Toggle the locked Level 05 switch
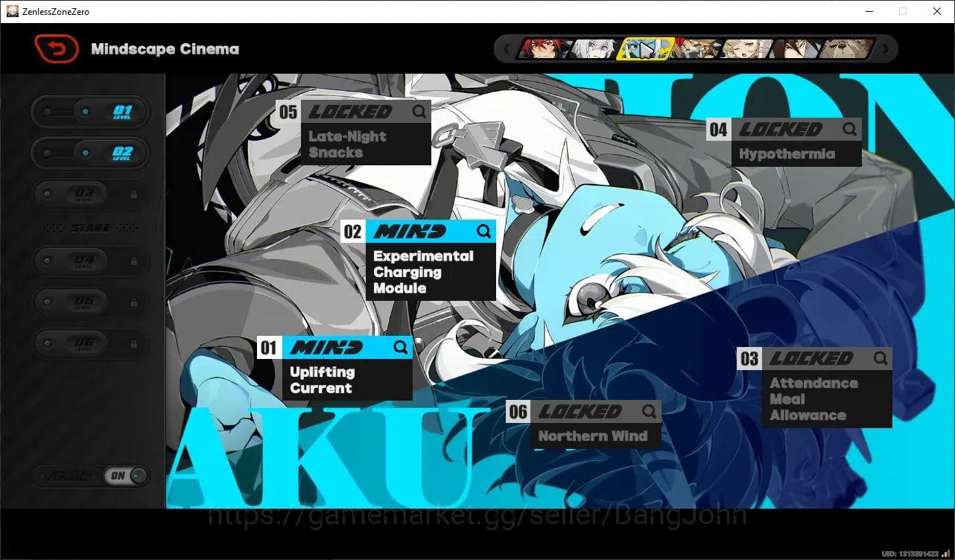Screen dimensions: 955x560 90,303
